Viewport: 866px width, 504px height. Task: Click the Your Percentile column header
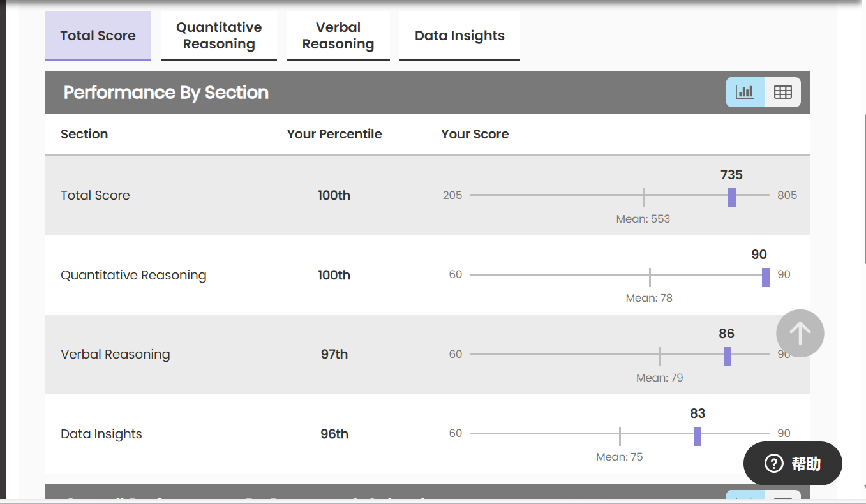coord(334,134)
